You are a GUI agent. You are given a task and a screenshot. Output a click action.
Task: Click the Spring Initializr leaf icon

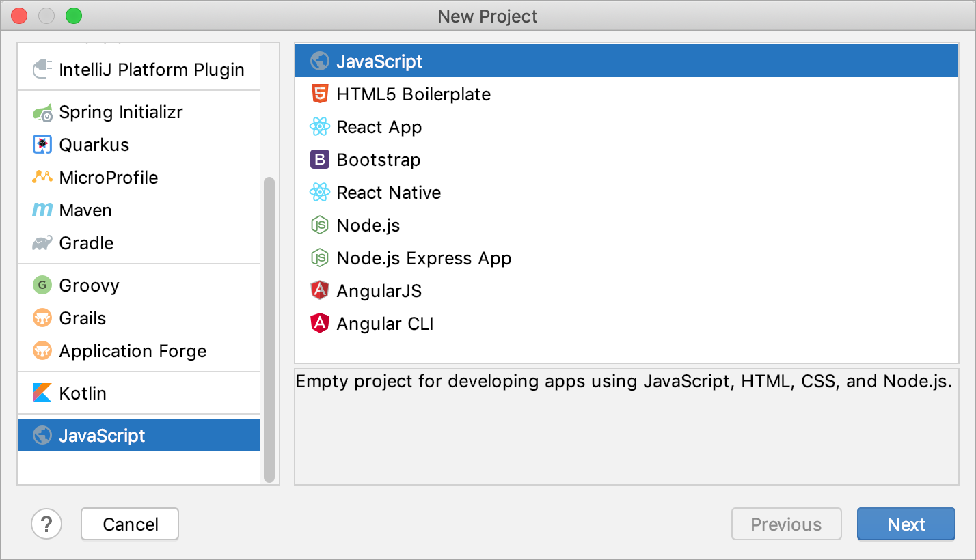[x=42, y=112]
